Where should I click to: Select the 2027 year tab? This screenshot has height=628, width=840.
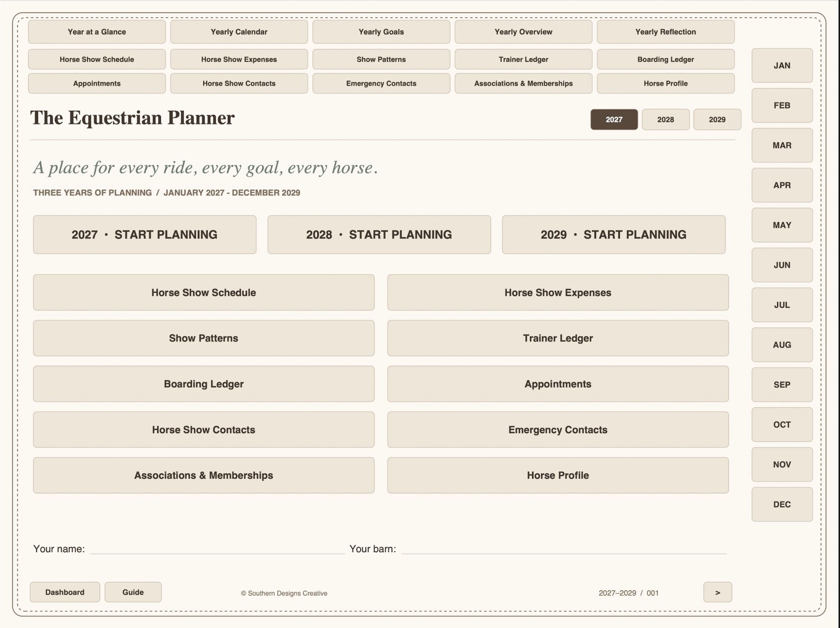click(614, 120)
